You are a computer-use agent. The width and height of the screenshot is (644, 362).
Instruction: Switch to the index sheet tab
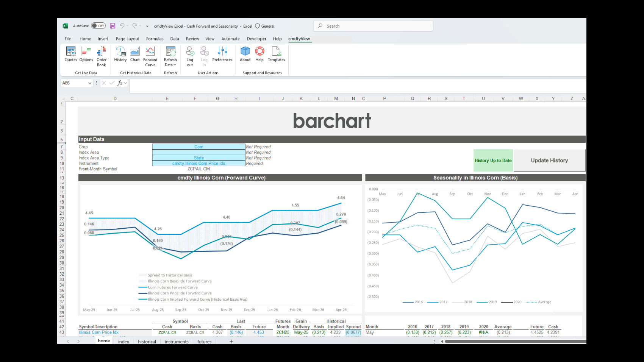[123, 342]
